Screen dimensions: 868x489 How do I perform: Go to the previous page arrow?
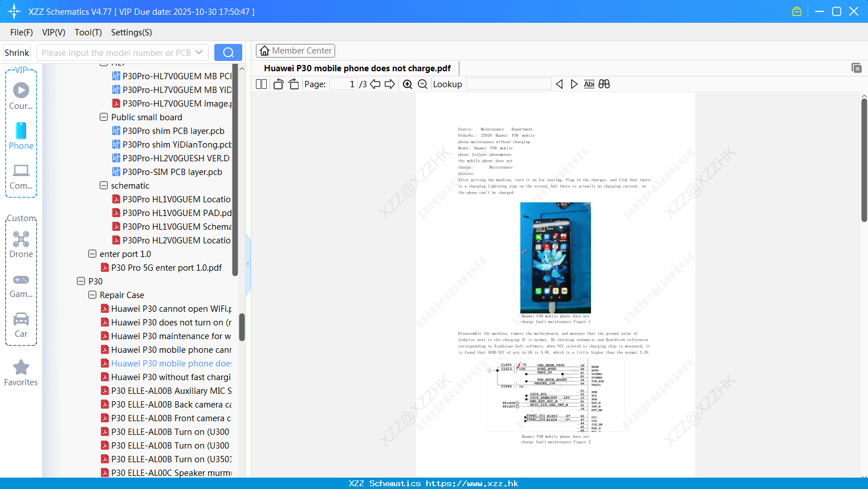[375, 84]
